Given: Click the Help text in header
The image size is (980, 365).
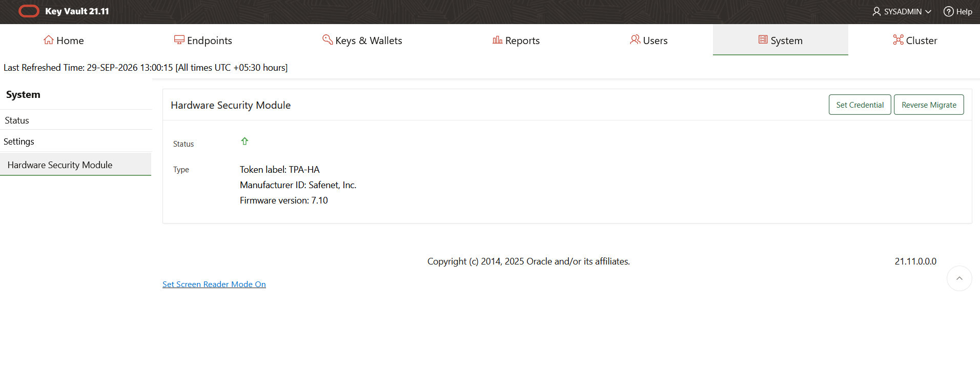Looking at the screenshot, I should [964, 11].
